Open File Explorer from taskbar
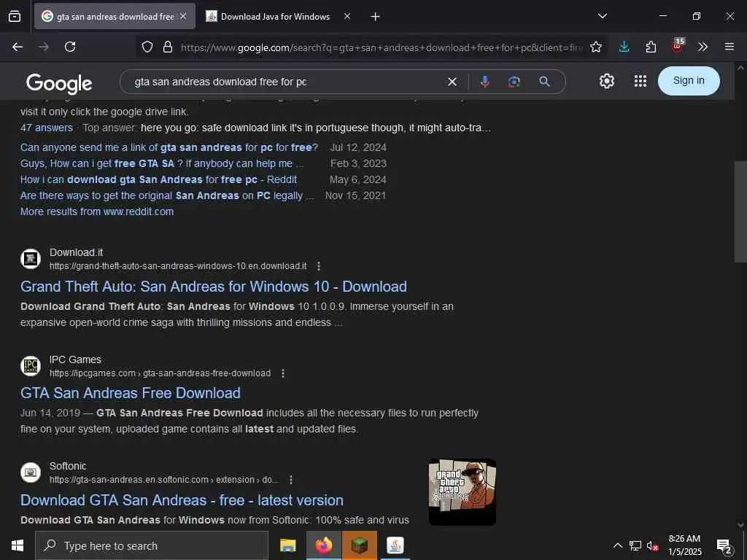 pyautogui.click(x=287, y=545)
